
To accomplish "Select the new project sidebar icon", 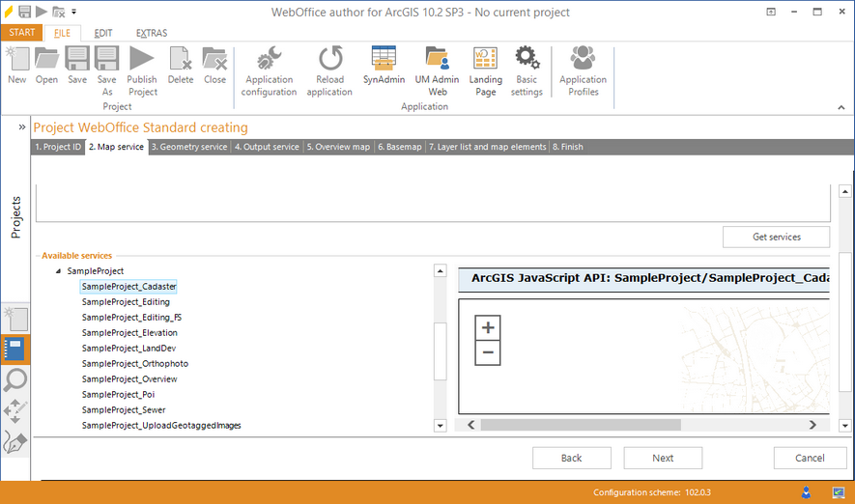I will 15,320.
